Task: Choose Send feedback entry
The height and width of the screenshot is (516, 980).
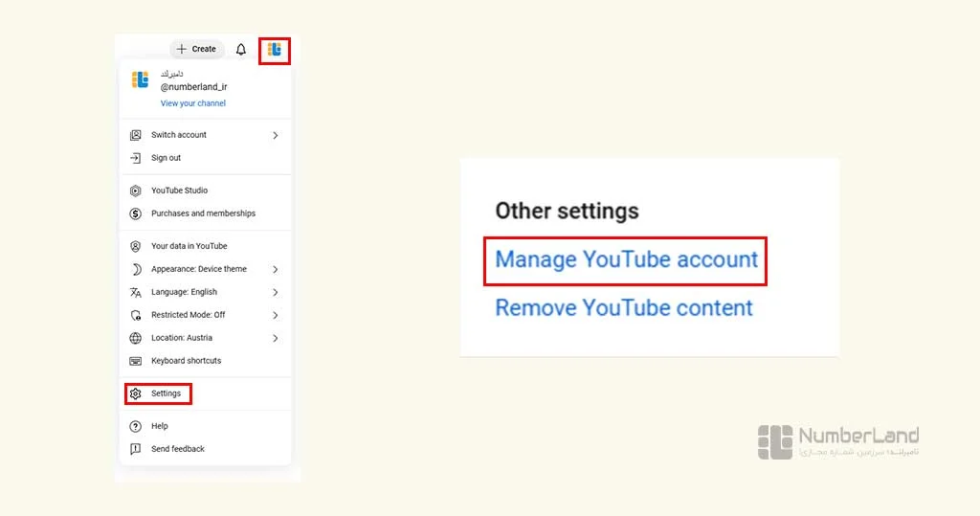Action: 205,449
